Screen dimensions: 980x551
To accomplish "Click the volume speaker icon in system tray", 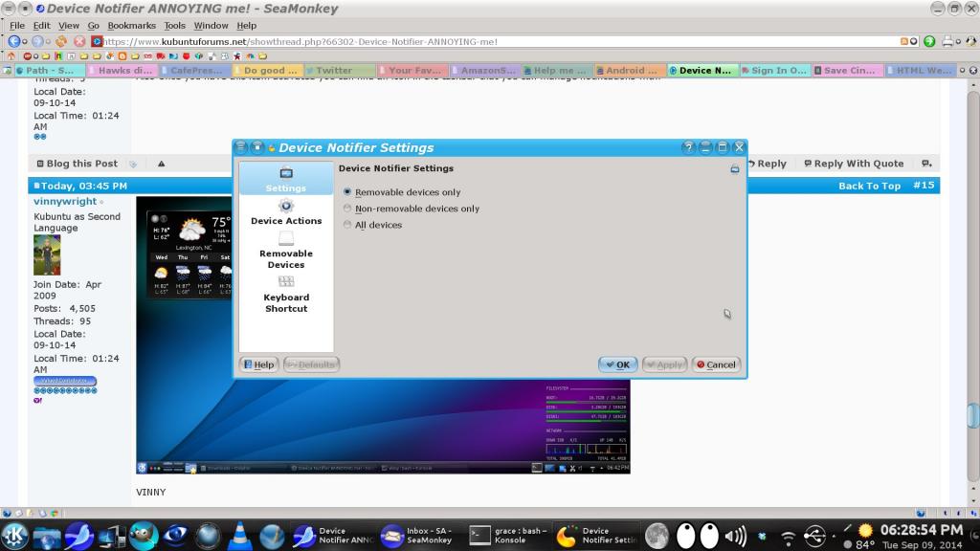I will coord(736,536).
